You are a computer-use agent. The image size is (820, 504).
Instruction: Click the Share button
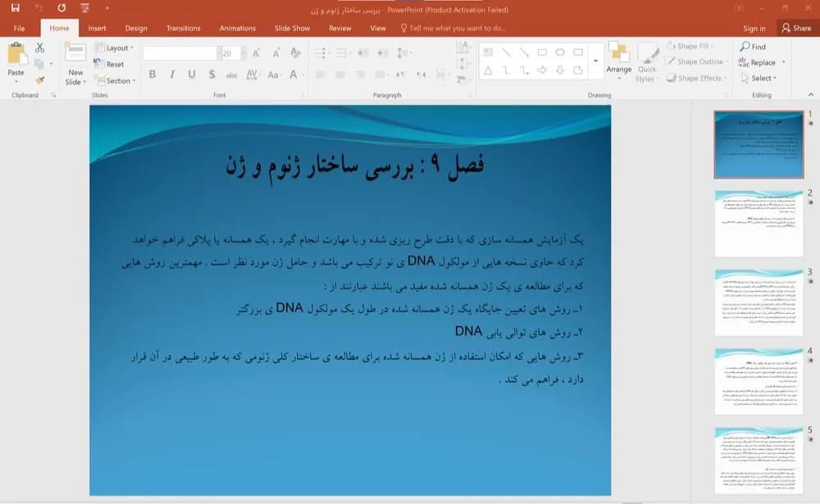(796, 28)
